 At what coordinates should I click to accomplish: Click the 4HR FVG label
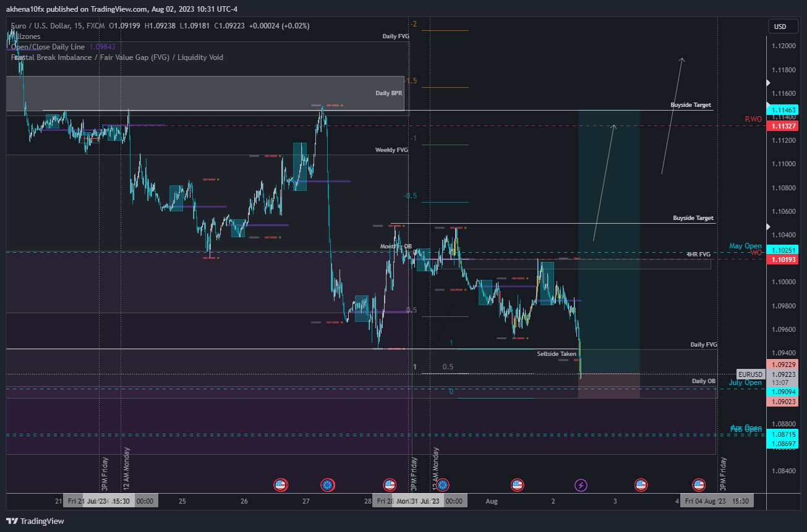698,254
